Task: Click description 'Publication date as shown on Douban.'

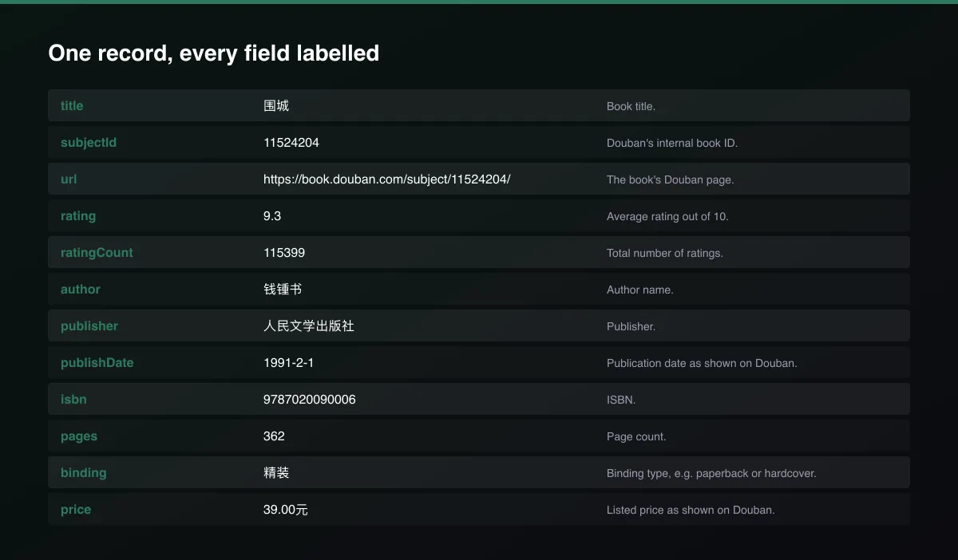Action: click(702, 363)
